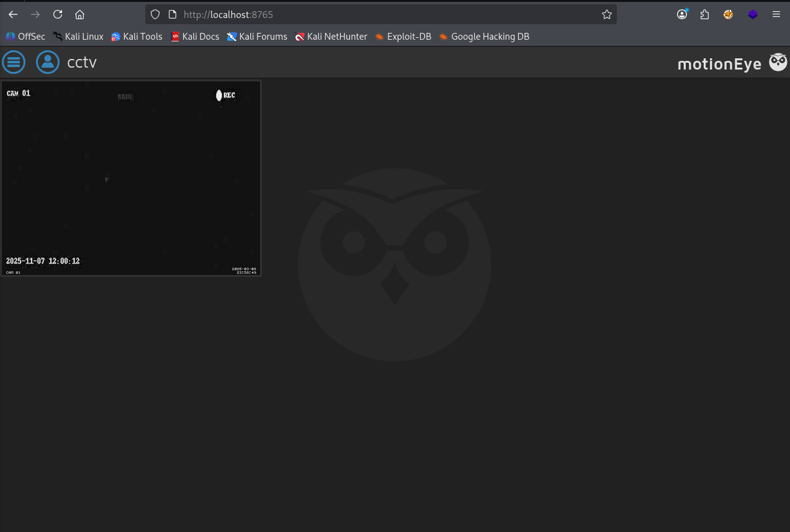Click the motionEye owl logo icon
This screenshot has height=532, width=790.
(x=778, y=62)
